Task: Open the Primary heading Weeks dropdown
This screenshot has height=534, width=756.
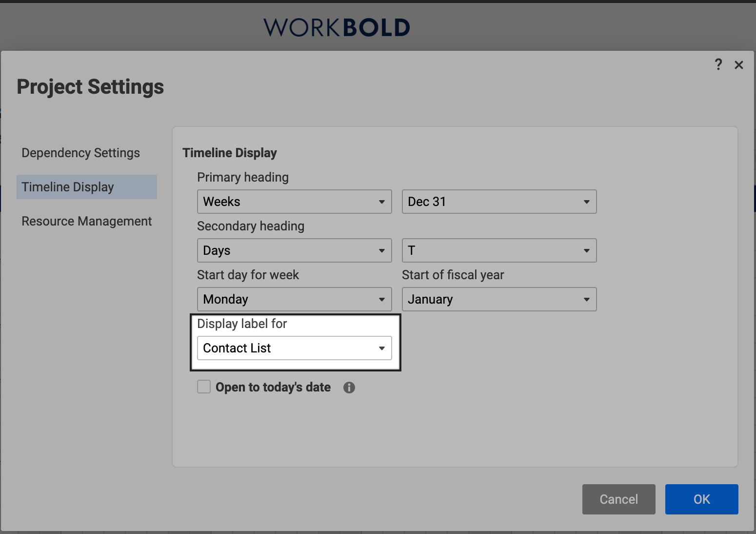Action: point(294,202)
